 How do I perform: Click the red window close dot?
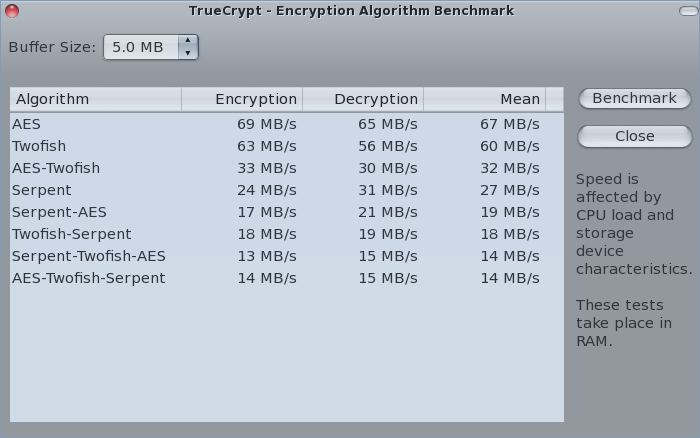point(11,10)
